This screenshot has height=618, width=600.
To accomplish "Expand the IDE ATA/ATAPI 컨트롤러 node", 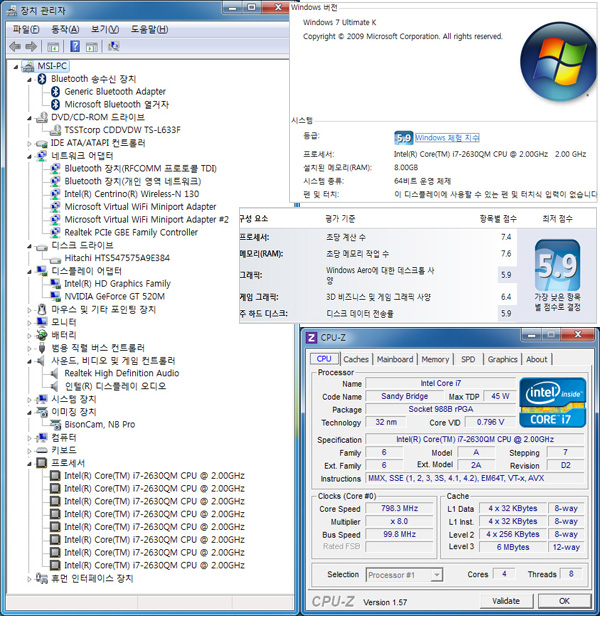I will pos(29,144).
